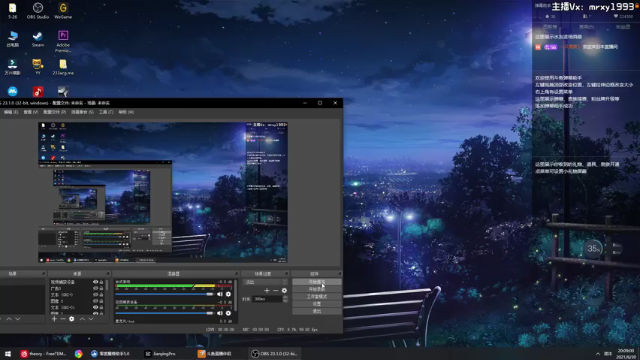640x360 pixels.
Task: Move selected source up
Action: click(82, 319)
